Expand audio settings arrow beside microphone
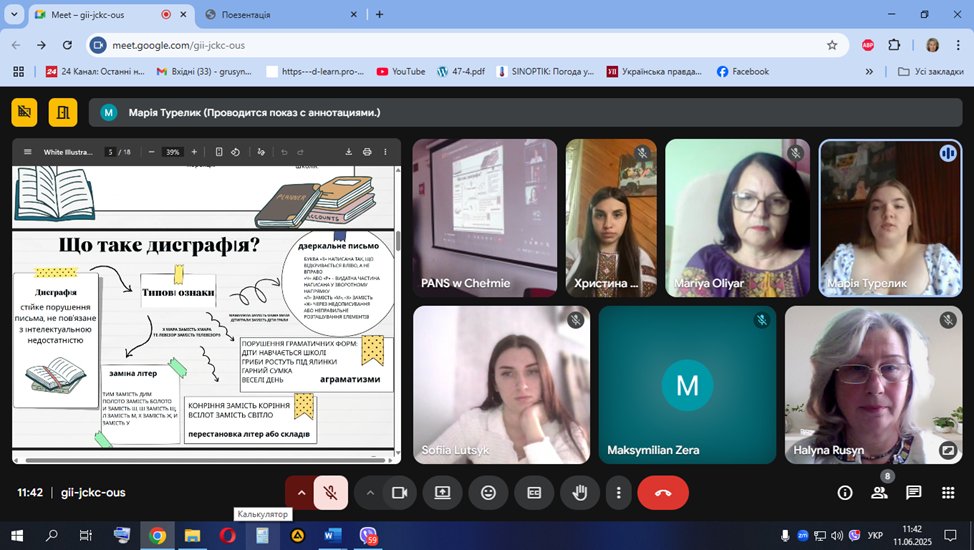 301,492
